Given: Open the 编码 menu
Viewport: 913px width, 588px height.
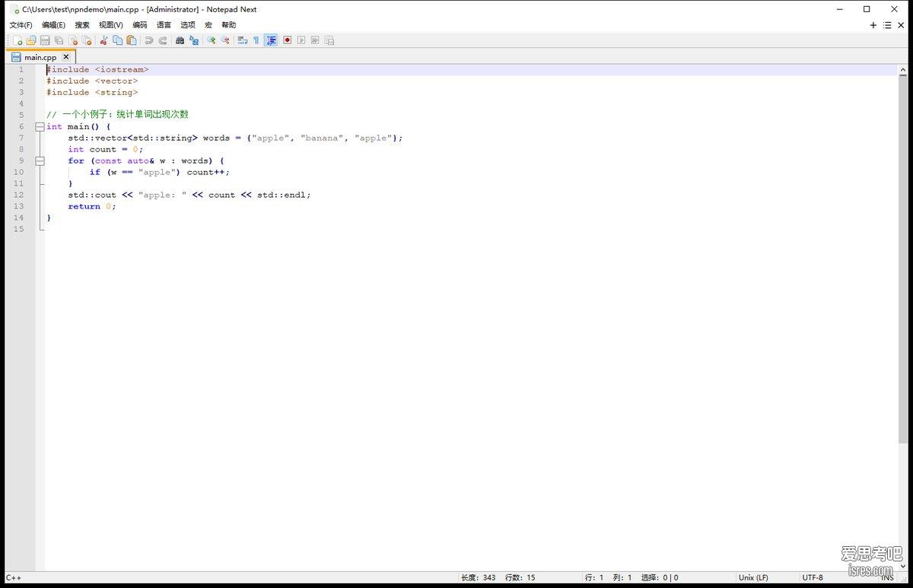Looking at the screenshot, I should click(x=140, y=25).
